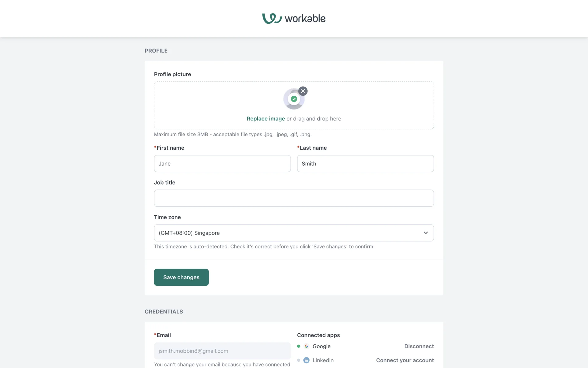The height and width of the screenshot is (368, 588).
Task: Disconnect the Google account
Action: click(x=419, y=346)
